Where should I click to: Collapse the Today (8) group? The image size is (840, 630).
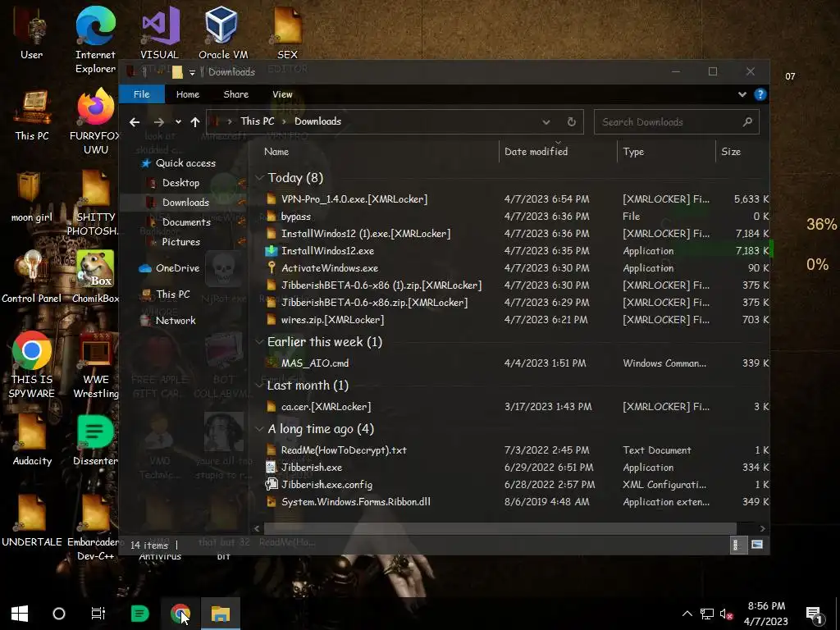click(259, 178)
